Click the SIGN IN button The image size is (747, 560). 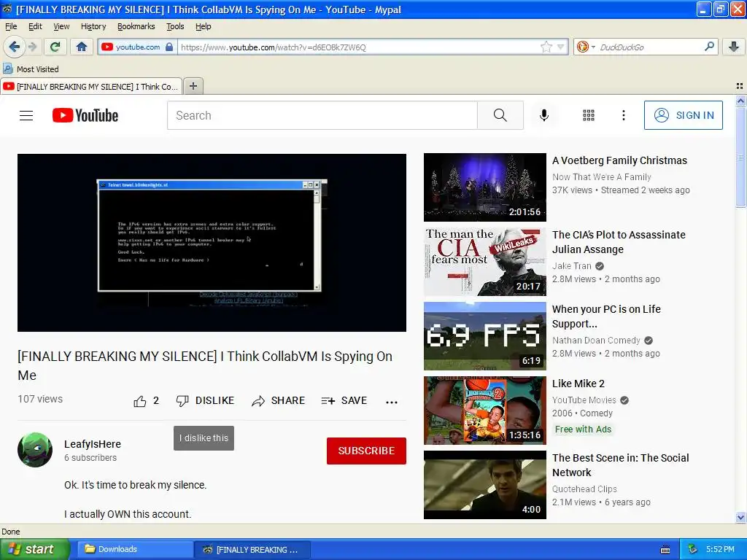683,115
